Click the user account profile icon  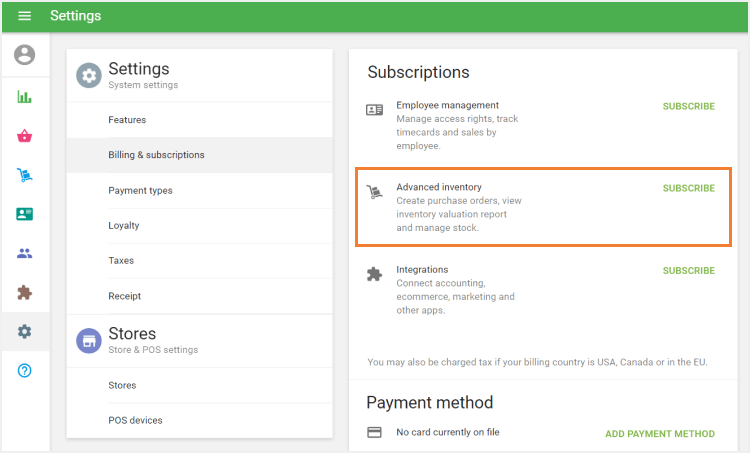pos(24,55)
